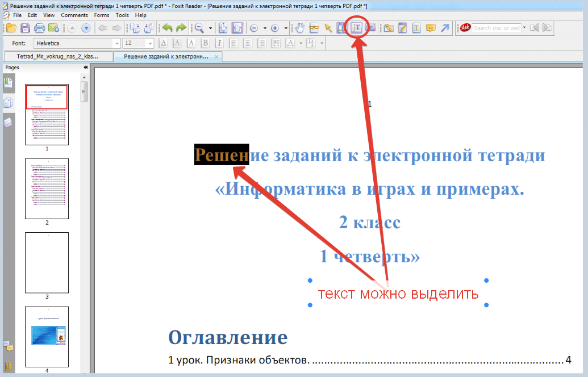The image size is (588, 377).
Task: Take a Snapshot with the camera icon
Action: 370,27
